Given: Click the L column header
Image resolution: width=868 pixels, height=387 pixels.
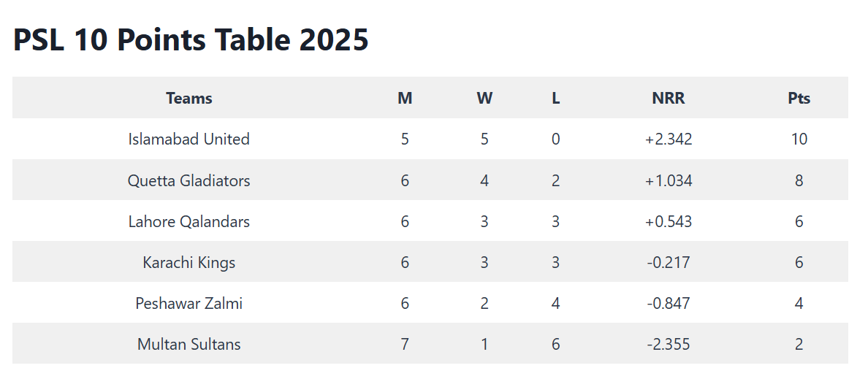Looking at the screenshot, I should 556,99.
